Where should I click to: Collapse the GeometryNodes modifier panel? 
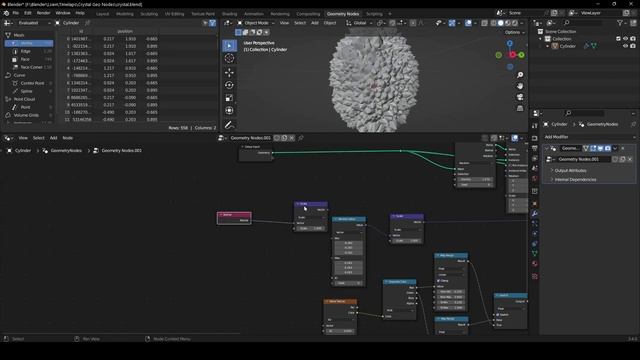[x=547, y=148]
